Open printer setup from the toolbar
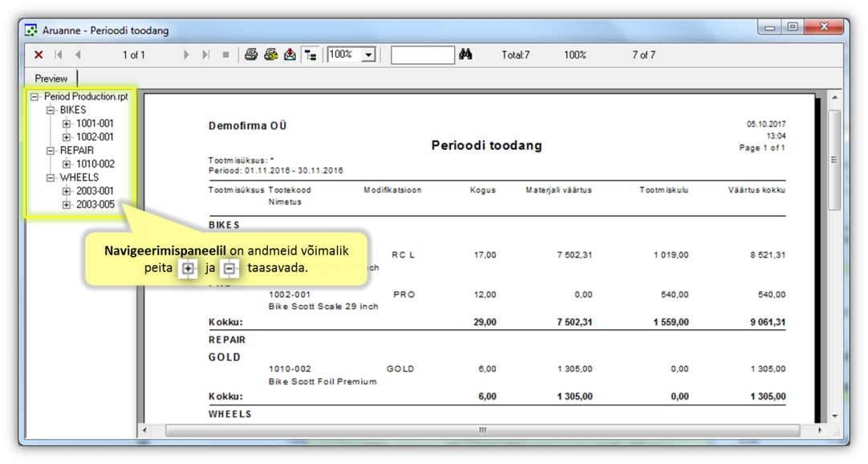 [270, 55]
